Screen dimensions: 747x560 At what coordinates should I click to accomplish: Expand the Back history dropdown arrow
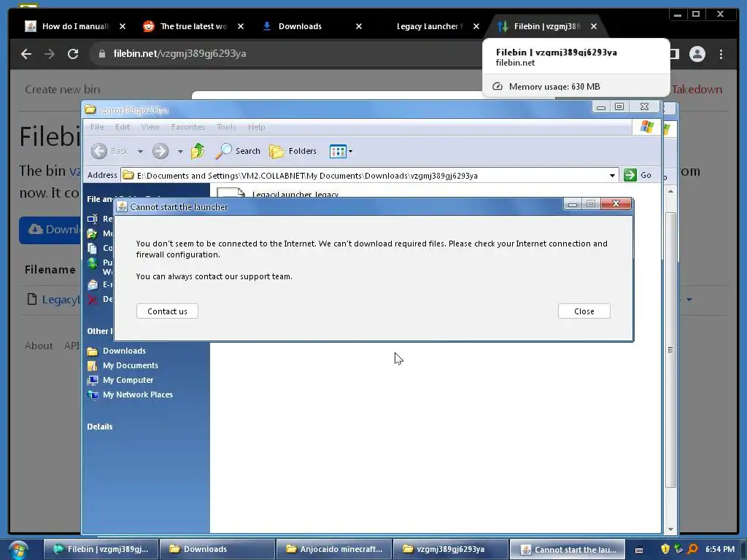coord(140,152)
